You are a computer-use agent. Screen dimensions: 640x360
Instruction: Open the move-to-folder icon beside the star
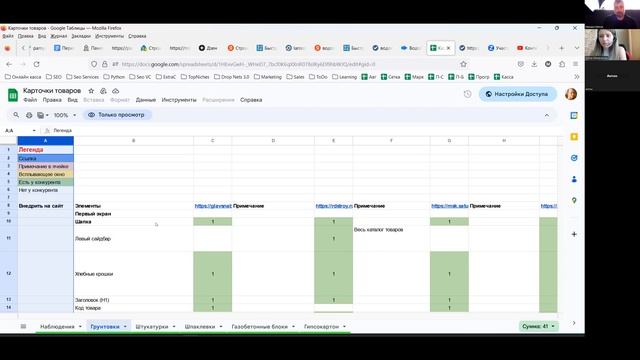[x=103, y=91]
